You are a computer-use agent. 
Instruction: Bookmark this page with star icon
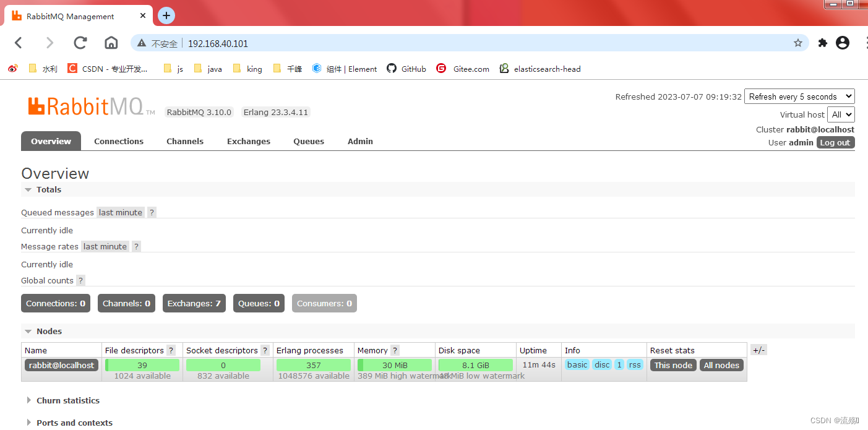click(798, 43)
